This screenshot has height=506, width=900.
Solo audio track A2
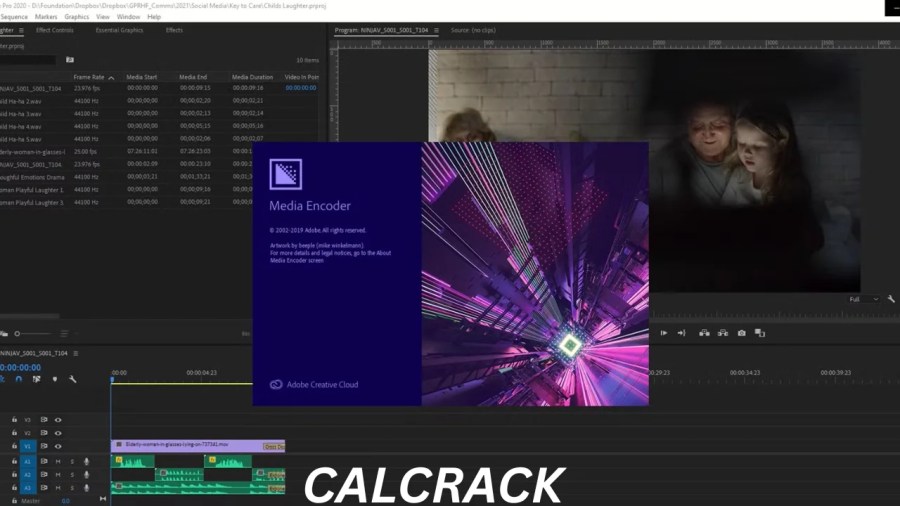click(72, 474)
